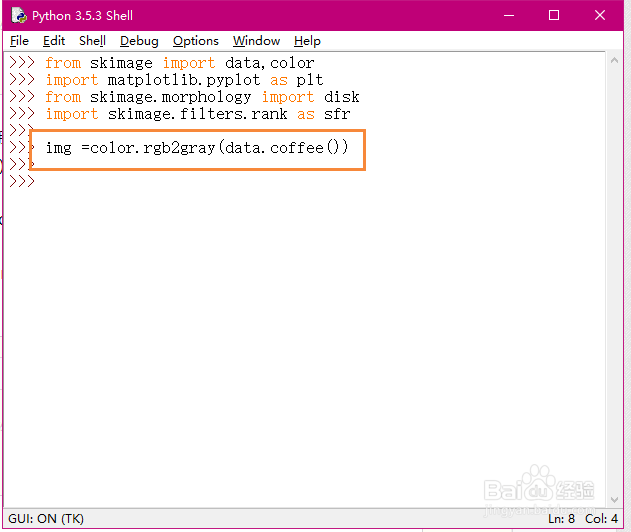Click the 'Col: 4' status indicator
This screenshot has height=532, width=631.
601,519
